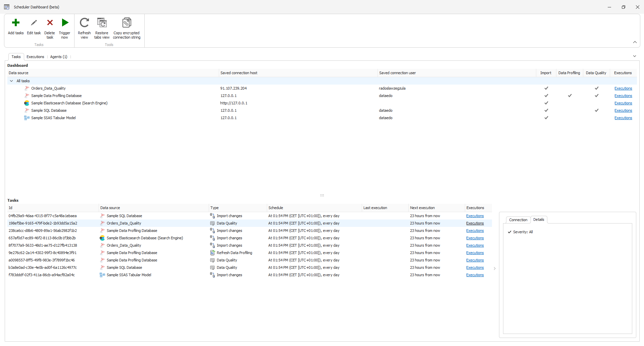The height and width of the screenshot is (346, 644).
Task: Click Data Profiling checkmark for Sample Data Profiling Database
Action: 570,96
